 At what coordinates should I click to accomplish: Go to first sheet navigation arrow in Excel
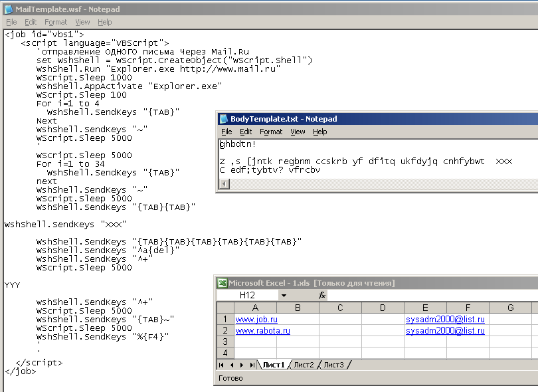click(221, 365)
